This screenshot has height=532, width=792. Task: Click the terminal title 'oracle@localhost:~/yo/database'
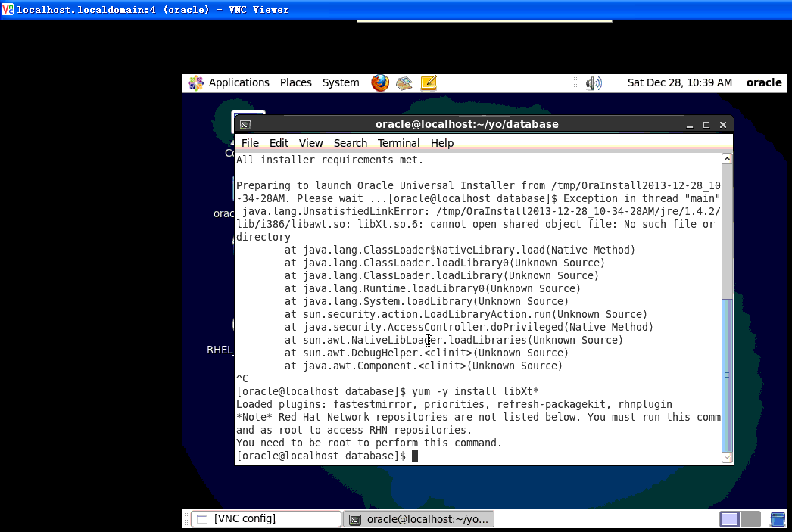466,124
